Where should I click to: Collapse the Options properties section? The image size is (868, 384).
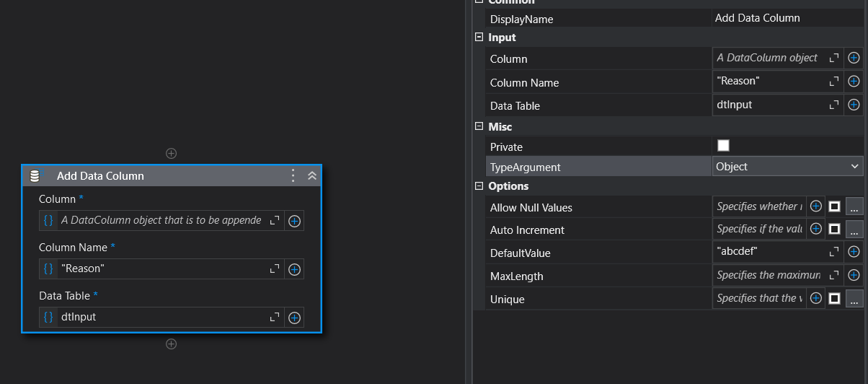479,186
